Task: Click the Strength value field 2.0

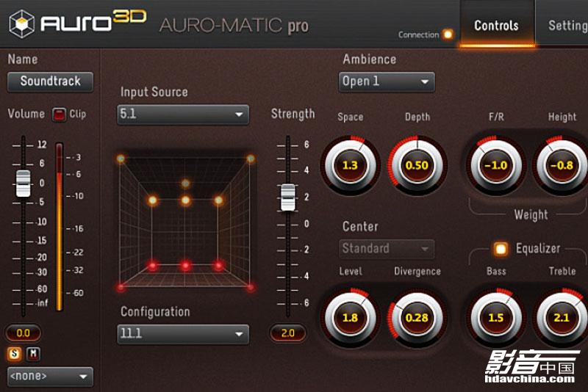Action: pos(287,333)
